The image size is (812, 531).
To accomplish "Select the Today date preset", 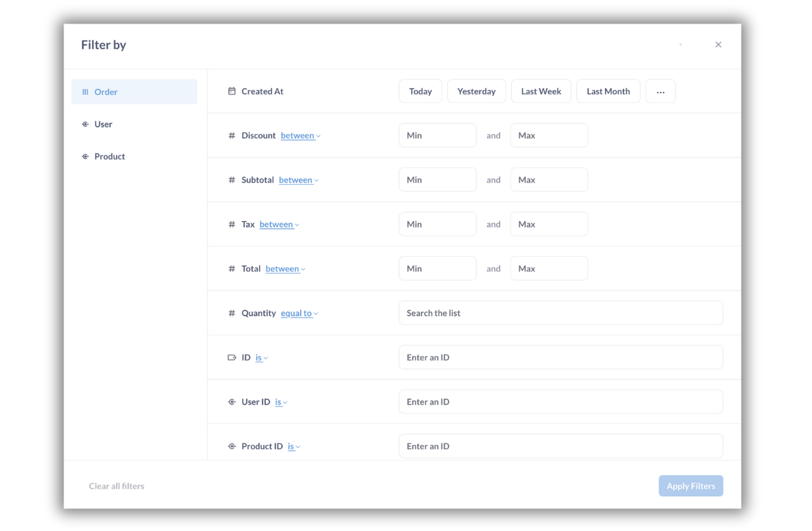I will tap(420, 91).
